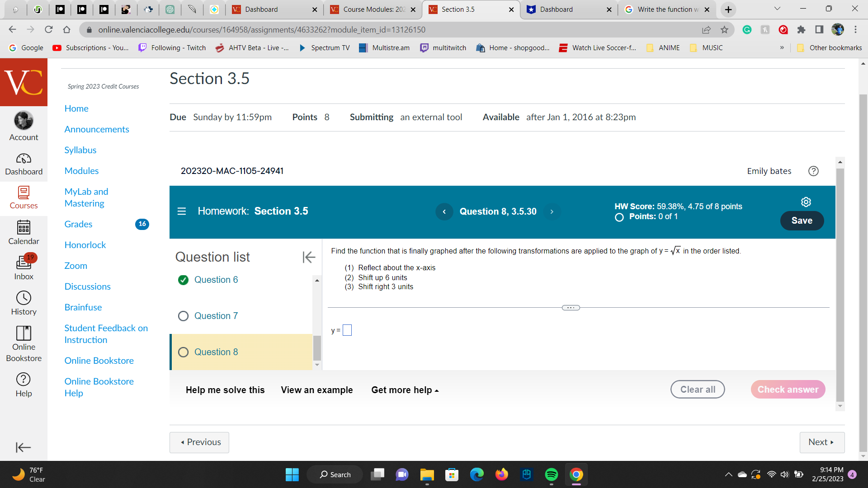This screenshot has width=868, height=488.
Task: Open the Syllabus link
Action: click(80, 150)
